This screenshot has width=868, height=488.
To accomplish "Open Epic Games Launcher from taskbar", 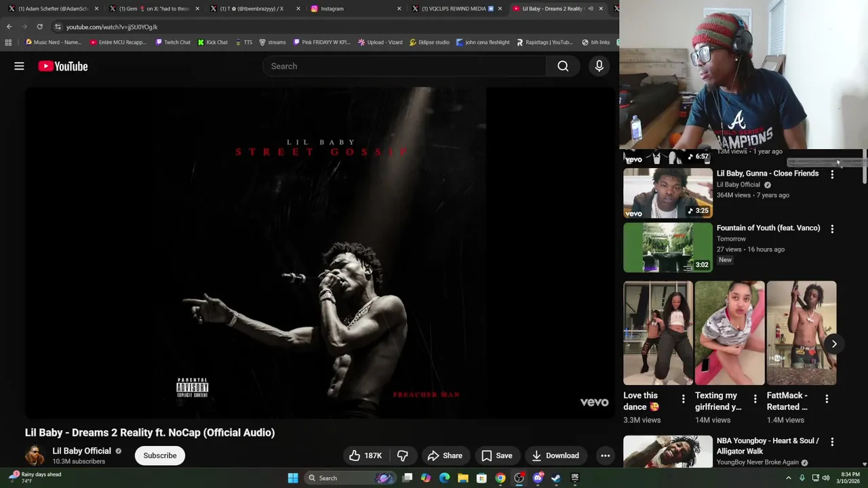I will coord(575,478).
